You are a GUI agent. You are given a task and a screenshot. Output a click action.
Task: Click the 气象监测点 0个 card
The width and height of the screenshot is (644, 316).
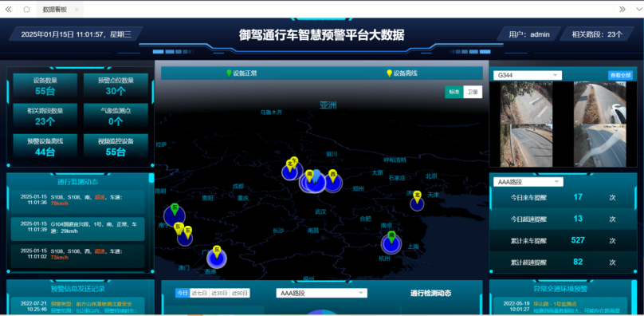(116, 117)
